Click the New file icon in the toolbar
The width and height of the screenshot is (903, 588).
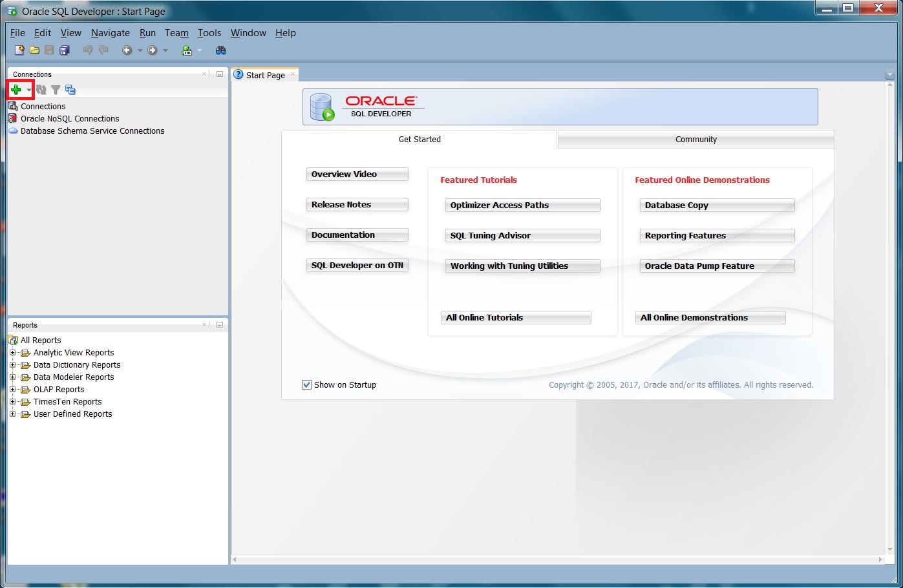pos(18,50)
